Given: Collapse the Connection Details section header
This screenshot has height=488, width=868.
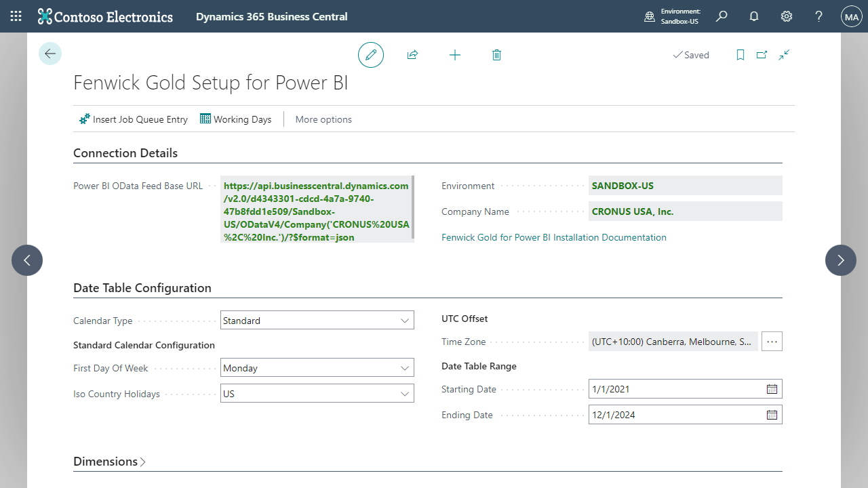Looking at the screenshot, I should (x=125, y=153).
